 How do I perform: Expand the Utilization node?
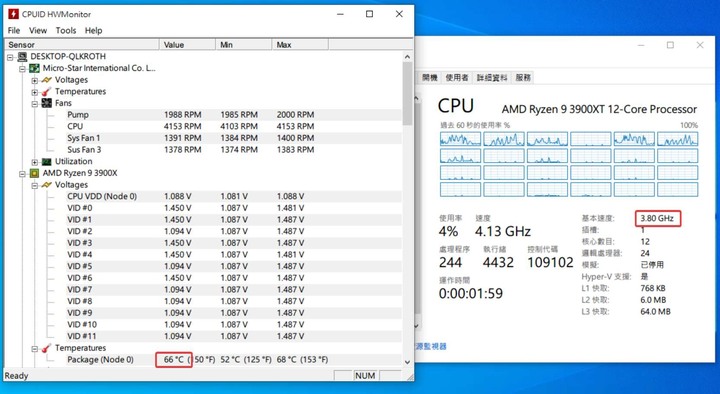click(x=35, y=162)
